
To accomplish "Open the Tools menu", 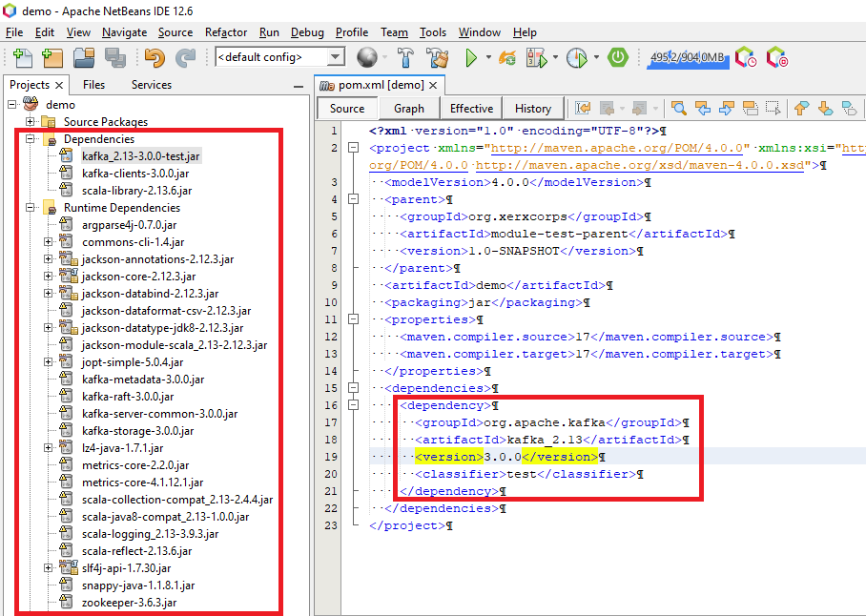I will point(432,32).
